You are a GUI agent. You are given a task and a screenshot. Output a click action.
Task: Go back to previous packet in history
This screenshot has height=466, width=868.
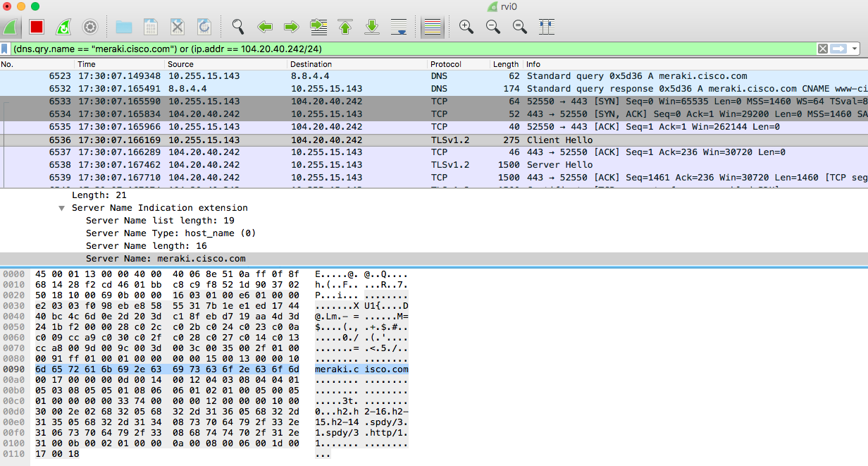pyautogui.click(x=264, y=26)
